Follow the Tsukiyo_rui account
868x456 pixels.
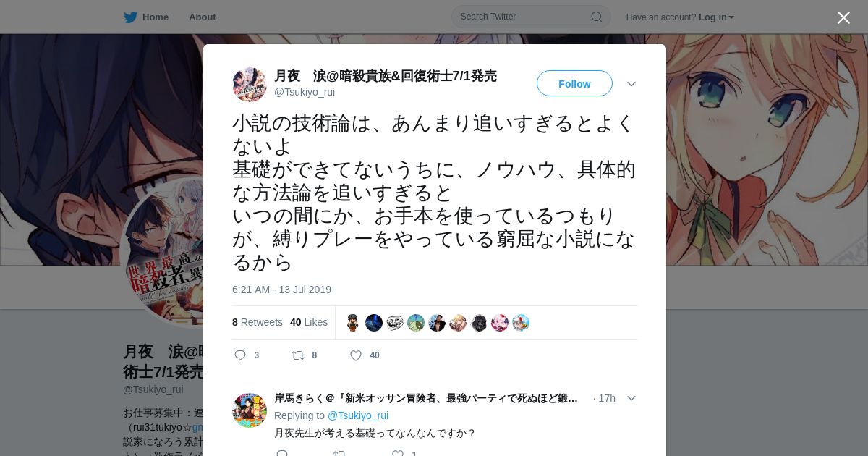point(574,83)
